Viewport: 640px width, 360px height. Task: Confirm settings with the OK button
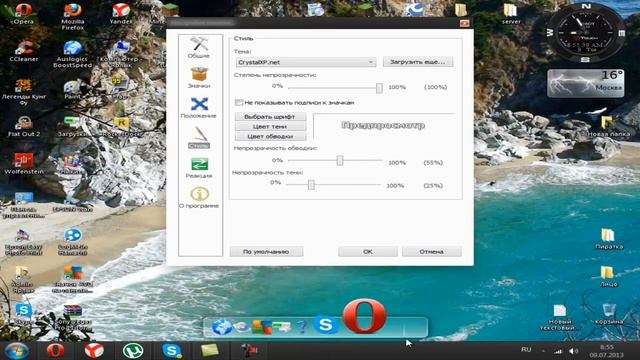[x=368, y=251]
